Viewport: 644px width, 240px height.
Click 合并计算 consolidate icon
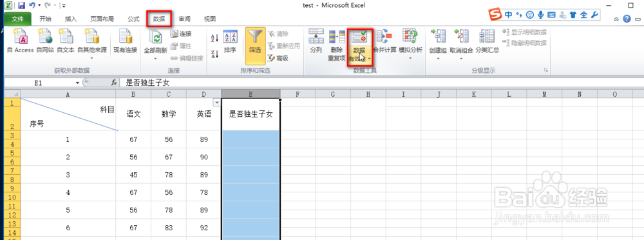click(384, 37)
